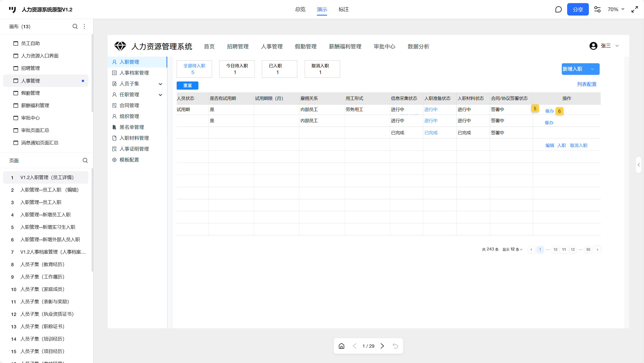Screen dimensions: 644x363
Task: Click the pages panel search icon
Action: pos(85,160)
